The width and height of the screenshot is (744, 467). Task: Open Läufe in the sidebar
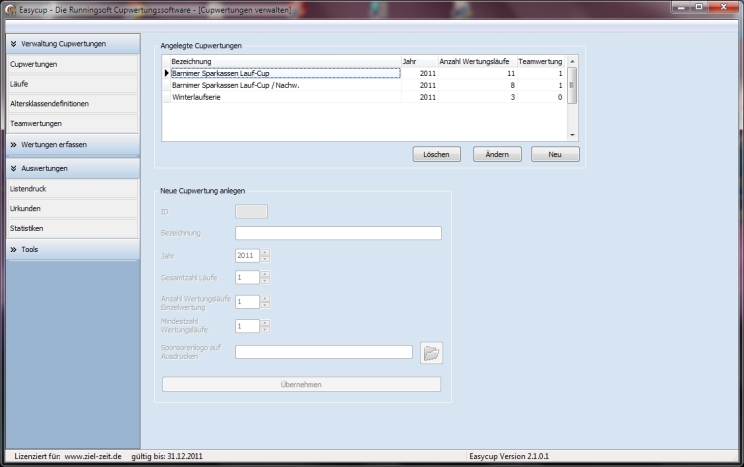click(x=69, y=84)
